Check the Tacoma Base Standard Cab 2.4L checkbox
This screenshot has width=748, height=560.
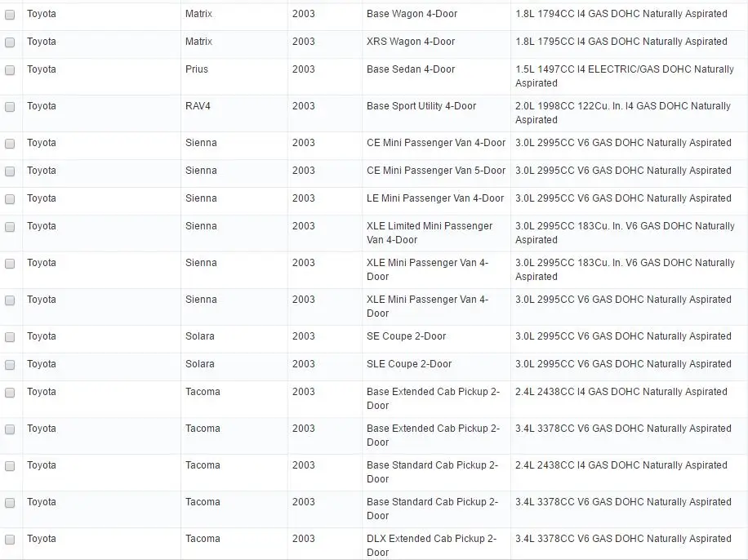pos(10,465)
